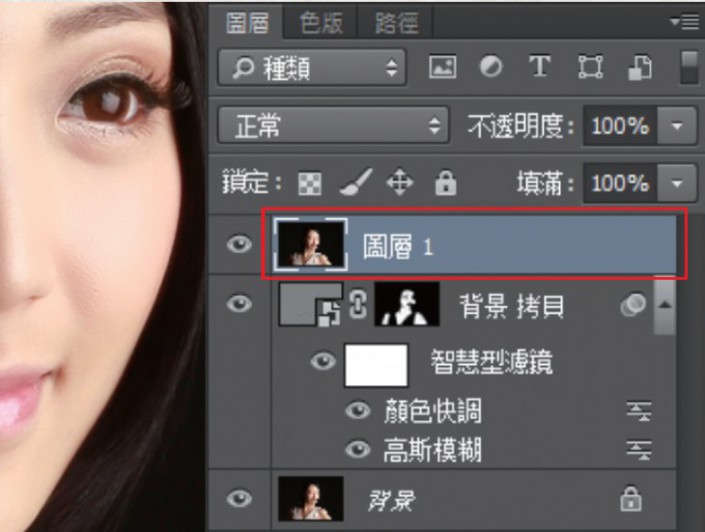Open 顏色快調 filter blending options
The image size is (705, 532).
click(x=639, y=411)
